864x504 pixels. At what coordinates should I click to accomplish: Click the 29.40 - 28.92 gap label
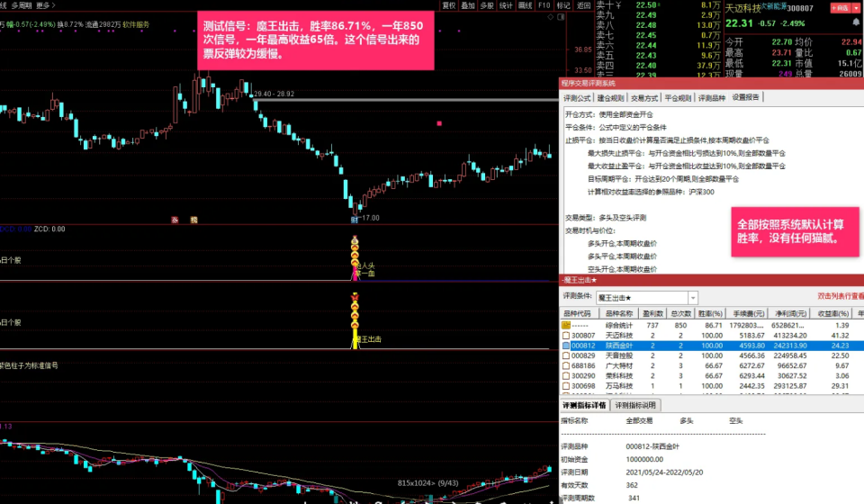tap(274, 94)
